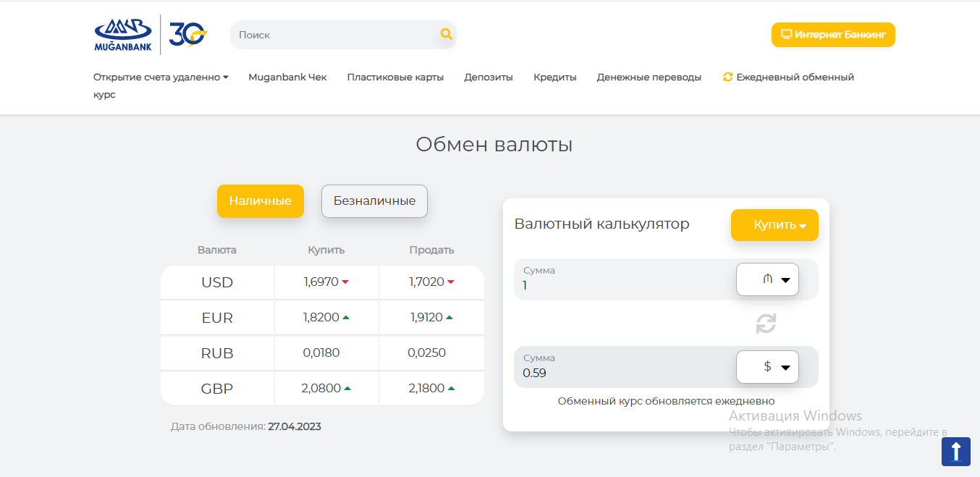
Task: Click the Muganbank logo
Action: click(x=123, y=35)
